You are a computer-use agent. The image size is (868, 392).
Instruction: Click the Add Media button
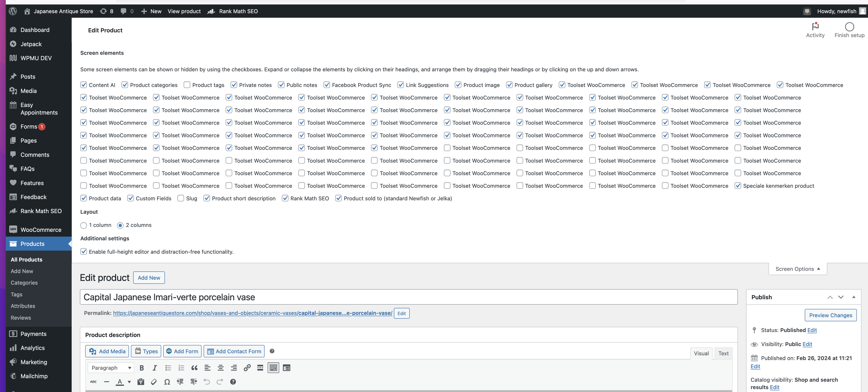point(107,351)
